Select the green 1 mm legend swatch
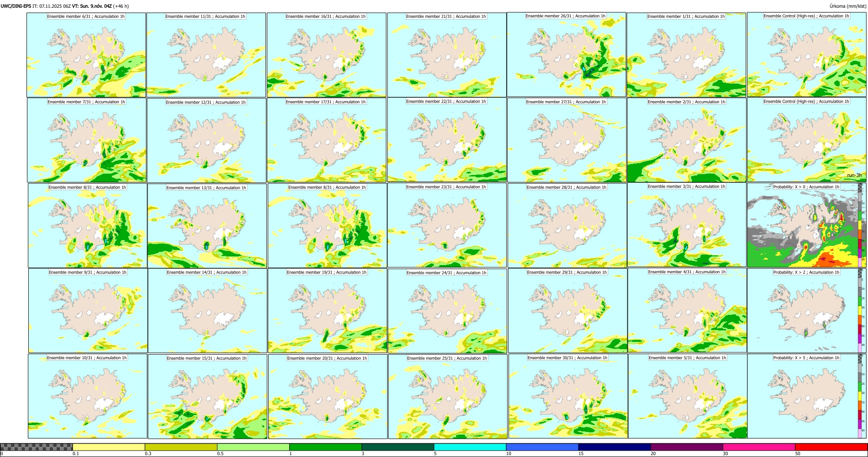Viewport: 868px width, 457px height. (325, 447)
